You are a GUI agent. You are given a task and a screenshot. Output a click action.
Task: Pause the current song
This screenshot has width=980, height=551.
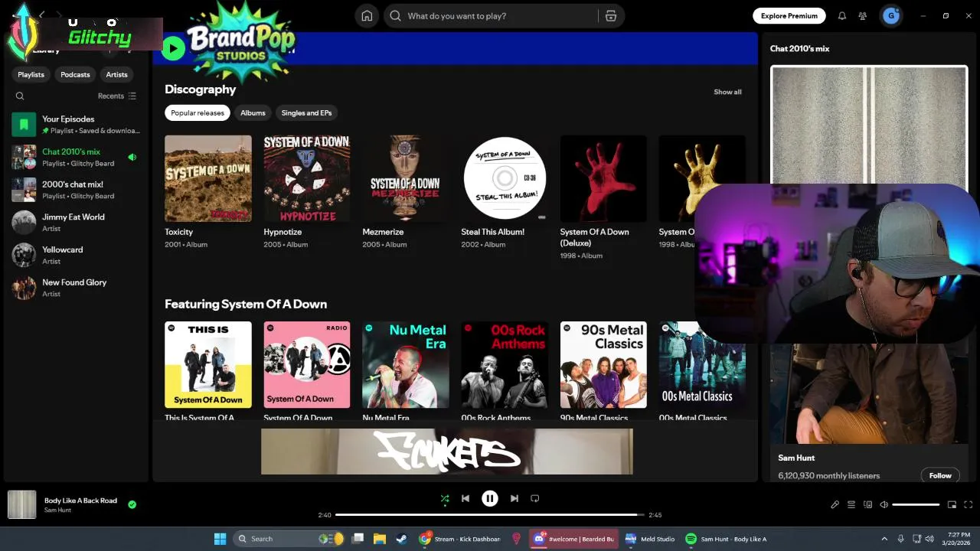[490, 498]
